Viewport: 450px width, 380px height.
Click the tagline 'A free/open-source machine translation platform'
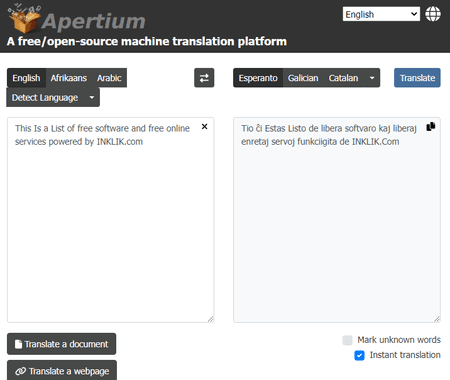(x=147, y=41)
